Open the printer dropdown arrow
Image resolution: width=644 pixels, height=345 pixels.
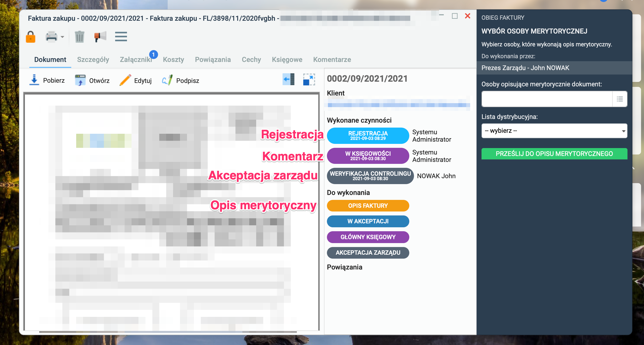coord(62,37)
